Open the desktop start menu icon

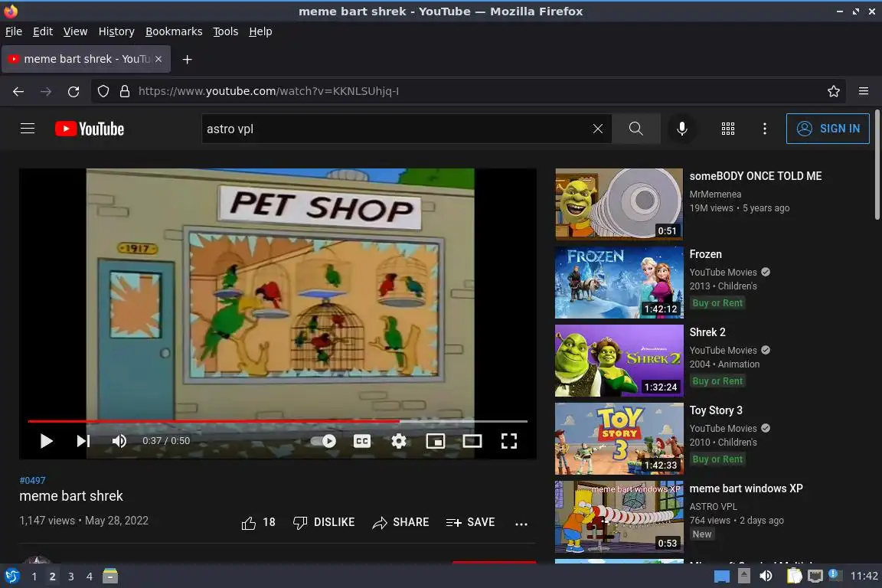[x=11, y=577]
